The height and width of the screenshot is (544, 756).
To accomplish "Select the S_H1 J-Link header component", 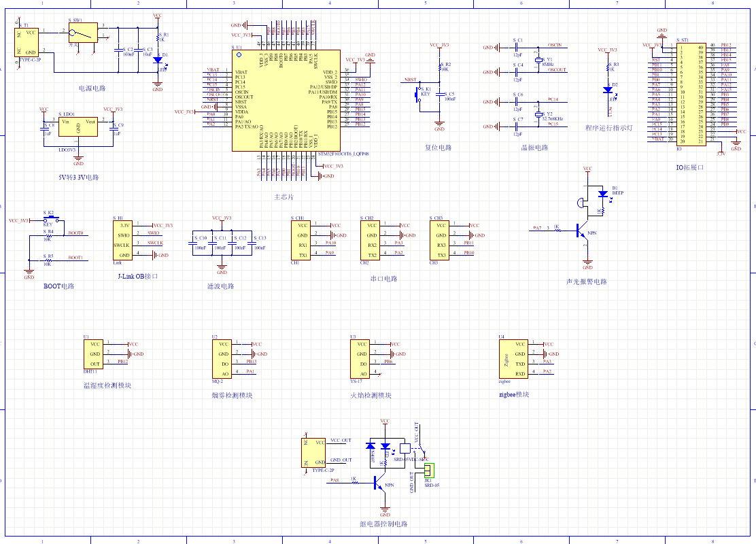I will 122,240.
